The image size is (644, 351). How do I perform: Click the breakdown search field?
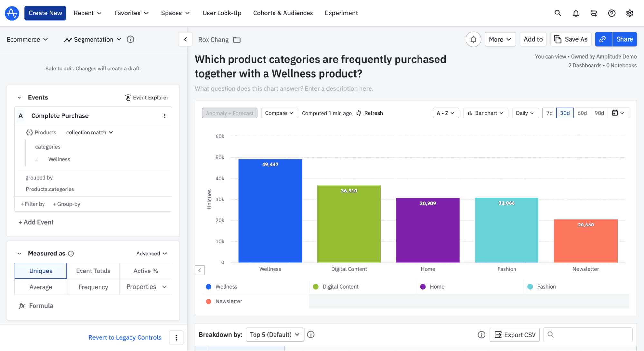coord(588,335)
